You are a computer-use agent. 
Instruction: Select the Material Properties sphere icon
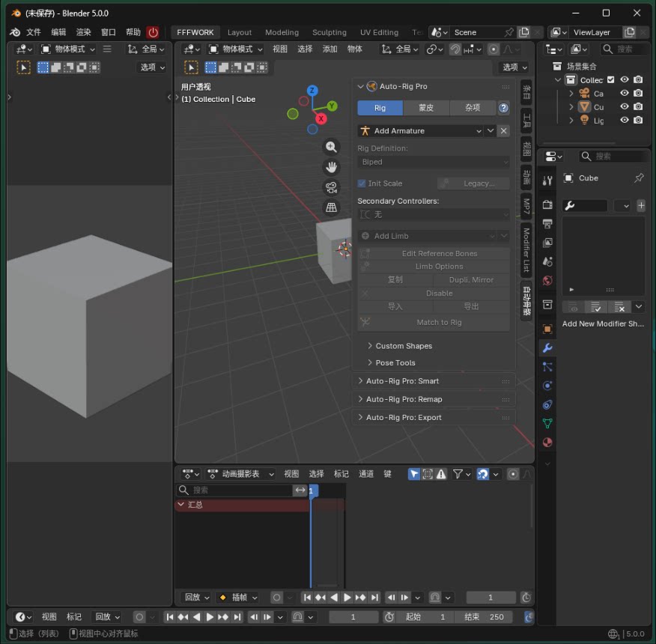point(547,443)
